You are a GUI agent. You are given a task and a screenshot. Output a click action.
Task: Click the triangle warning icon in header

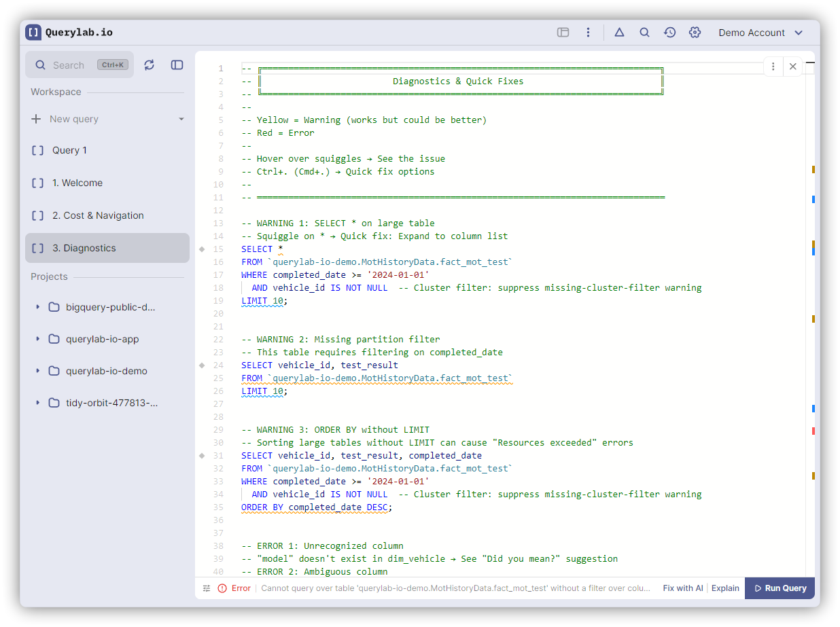(x=619, y=33)
